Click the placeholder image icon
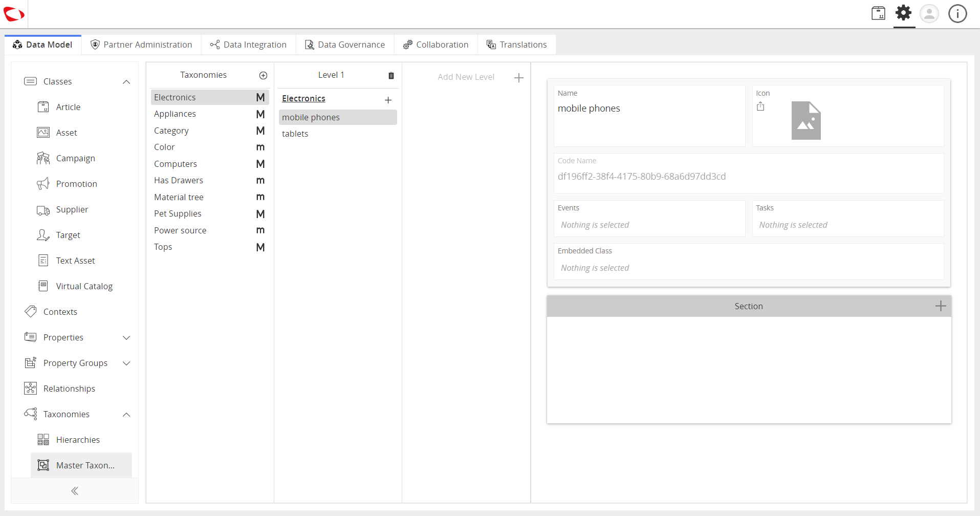 pyautogui.click(x=806, y=121)
